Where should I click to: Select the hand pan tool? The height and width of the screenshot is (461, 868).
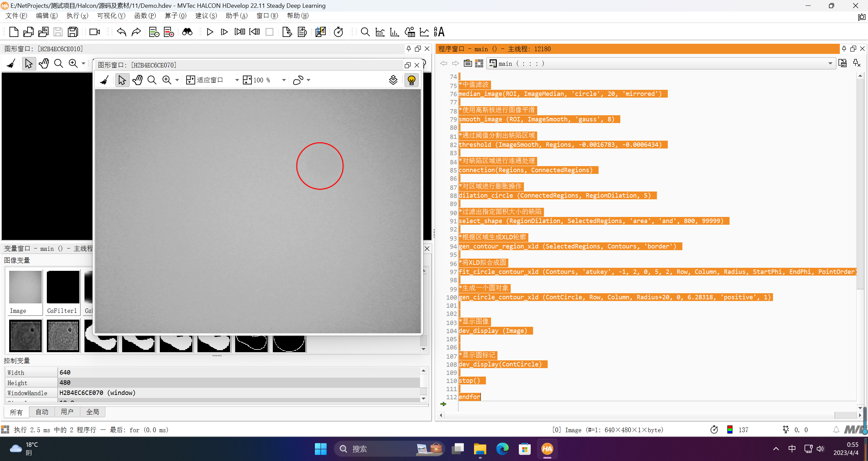[137, 80]
